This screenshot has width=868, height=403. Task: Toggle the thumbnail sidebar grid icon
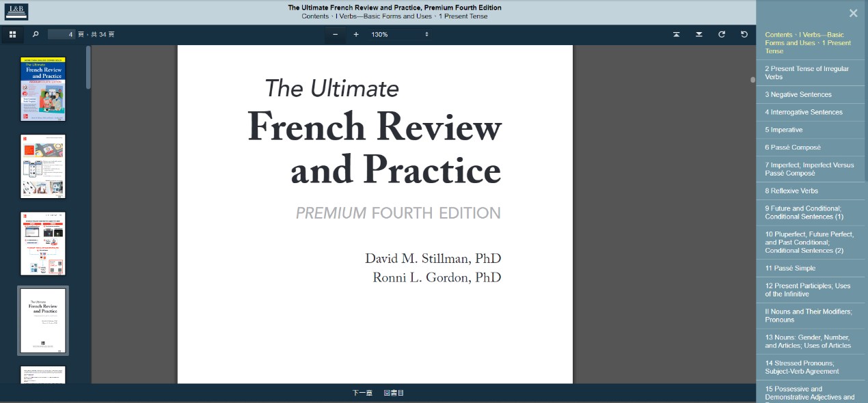click(12, 34)
